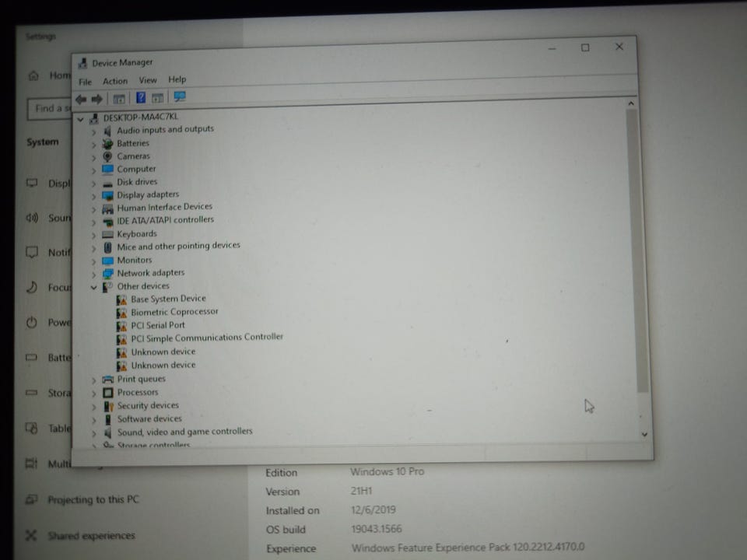Select the Display adapters category icon
Viewport: 747px width, 560px height.
107,195
